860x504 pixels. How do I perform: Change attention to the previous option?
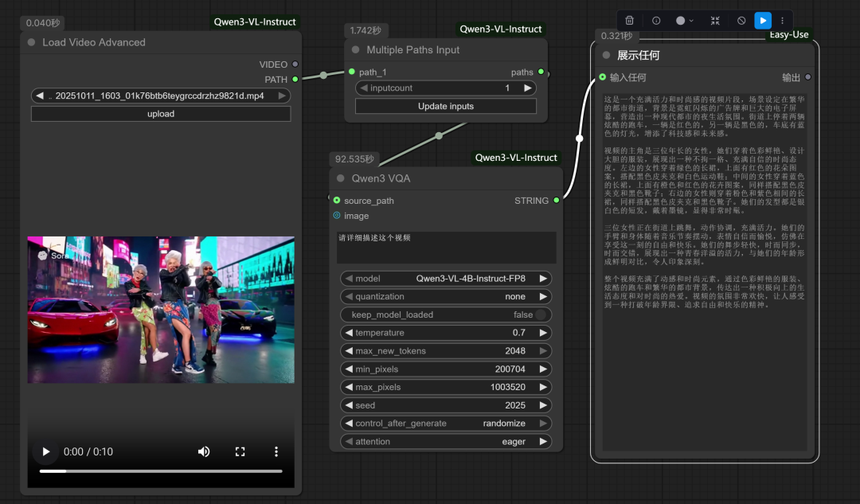[x=348, y=441]
